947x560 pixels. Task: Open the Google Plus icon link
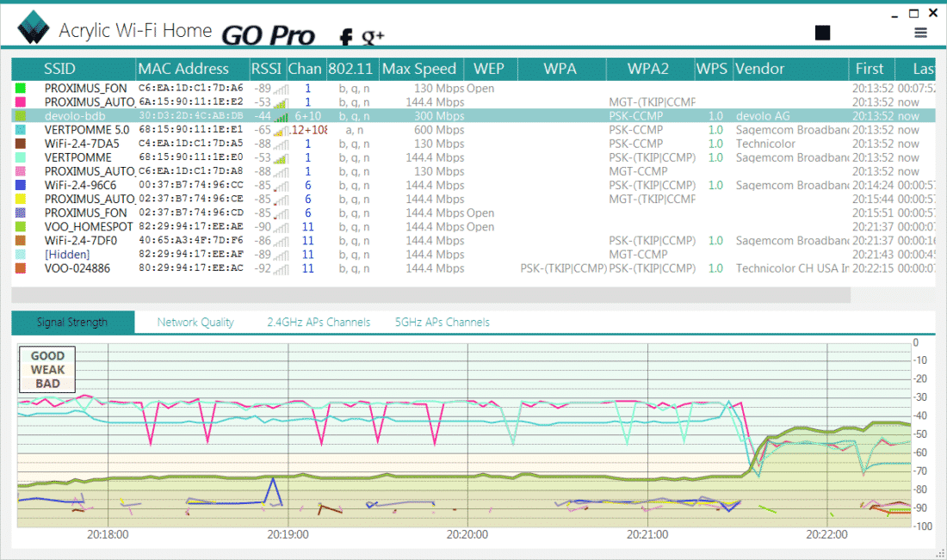[373, 37]
